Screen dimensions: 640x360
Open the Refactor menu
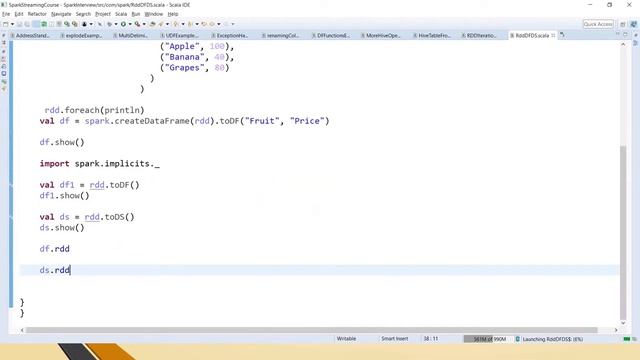tap(37, 14)
